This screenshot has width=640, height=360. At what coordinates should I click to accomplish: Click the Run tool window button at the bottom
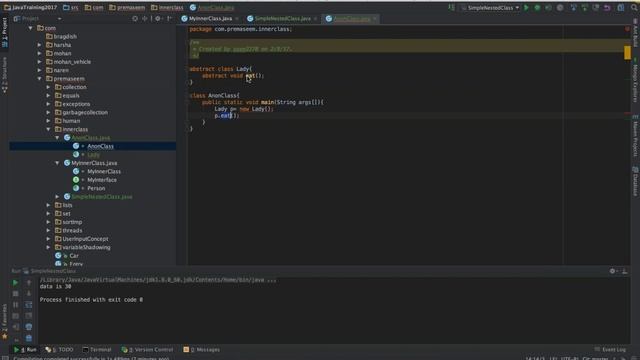pos(25,350)
